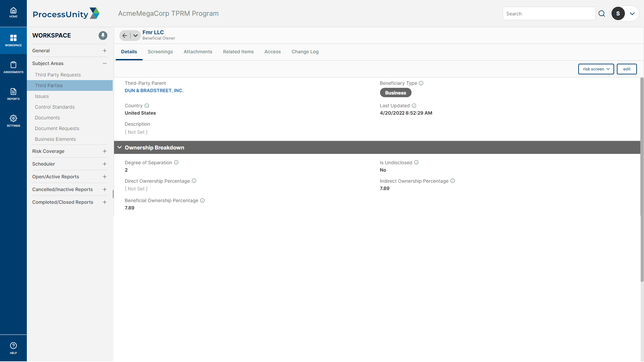Click the Degree of Separation info icon
The height and width of the screenshot is (362, 644).
[176, 163]
